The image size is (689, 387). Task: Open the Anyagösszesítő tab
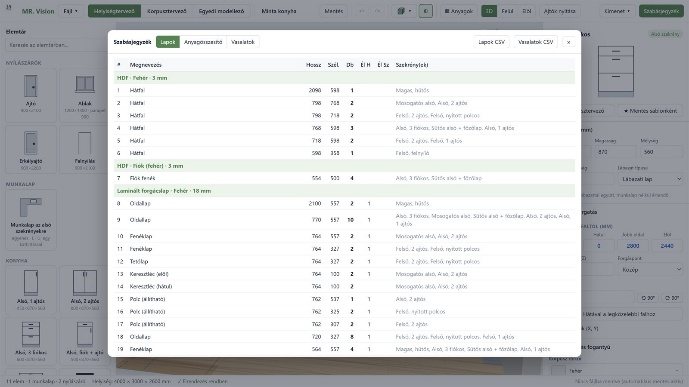point(203,42)
